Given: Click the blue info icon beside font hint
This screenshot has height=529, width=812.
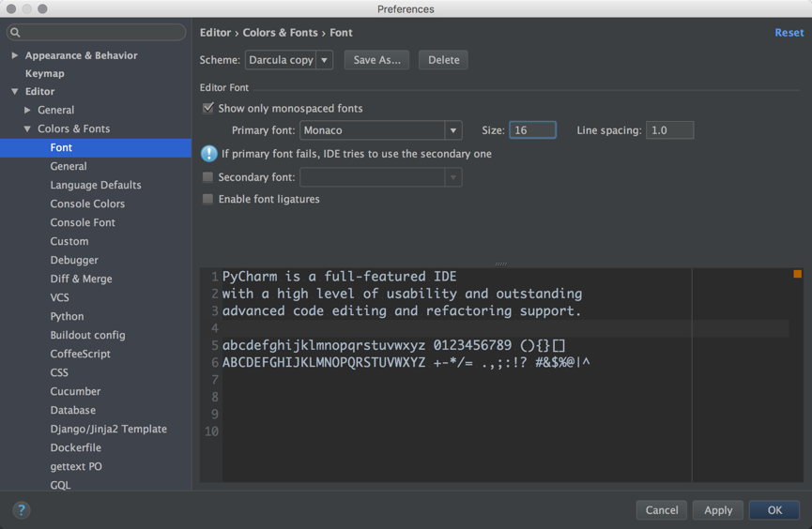Looking at the screenshot, I should pyautogui.click(x=208, y=153).
